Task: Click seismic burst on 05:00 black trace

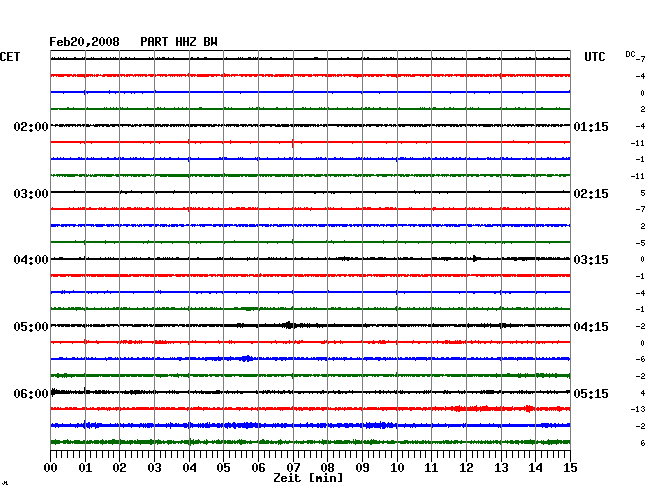Action: (288, 325)
